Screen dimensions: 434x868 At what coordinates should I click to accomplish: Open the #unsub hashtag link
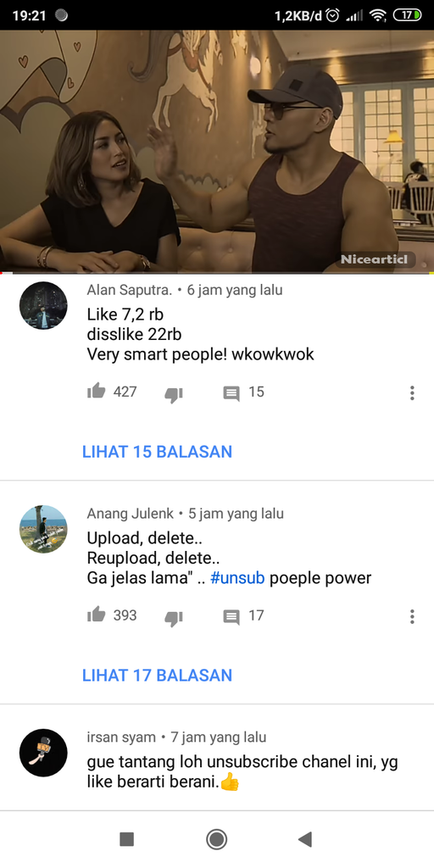point(237,578)
